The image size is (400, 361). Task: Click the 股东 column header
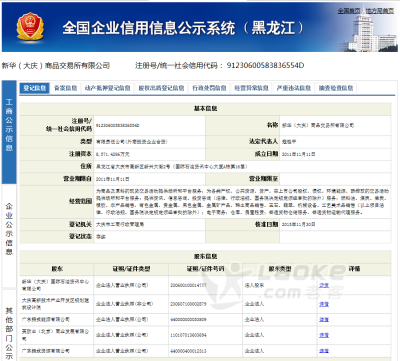(57, 269)
